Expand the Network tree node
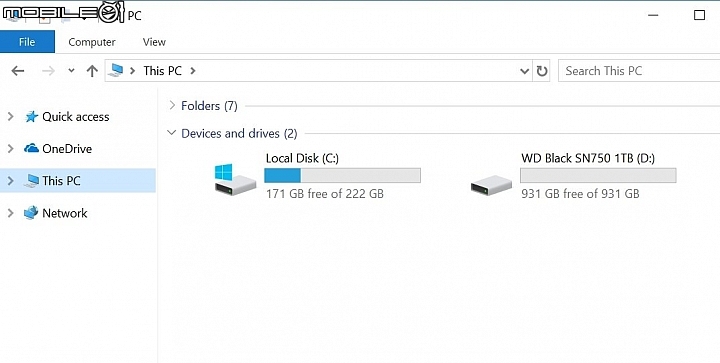Image resolution: width=720 pixels, height=363 pixels. click(x=11, y=213)
